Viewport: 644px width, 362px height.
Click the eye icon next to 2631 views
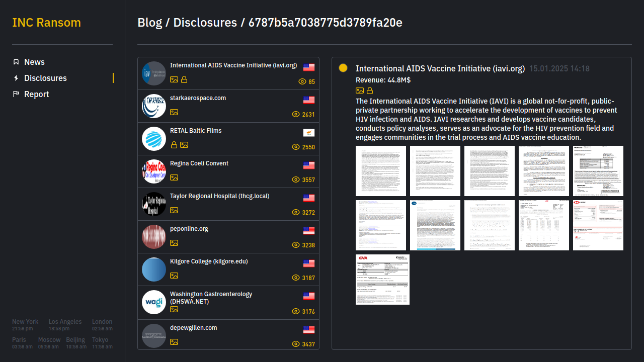click(x=296, y=114)
